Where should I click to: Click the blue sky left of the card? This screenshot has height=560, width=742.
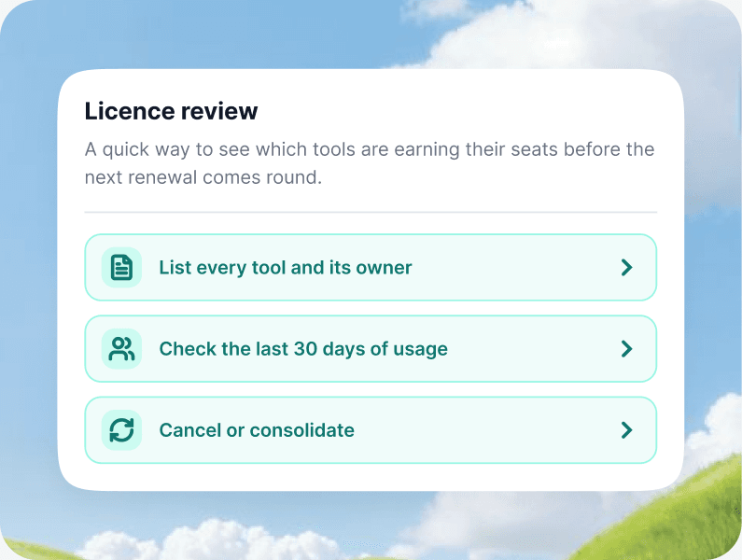pyautogui.click(x=28, y=284)
